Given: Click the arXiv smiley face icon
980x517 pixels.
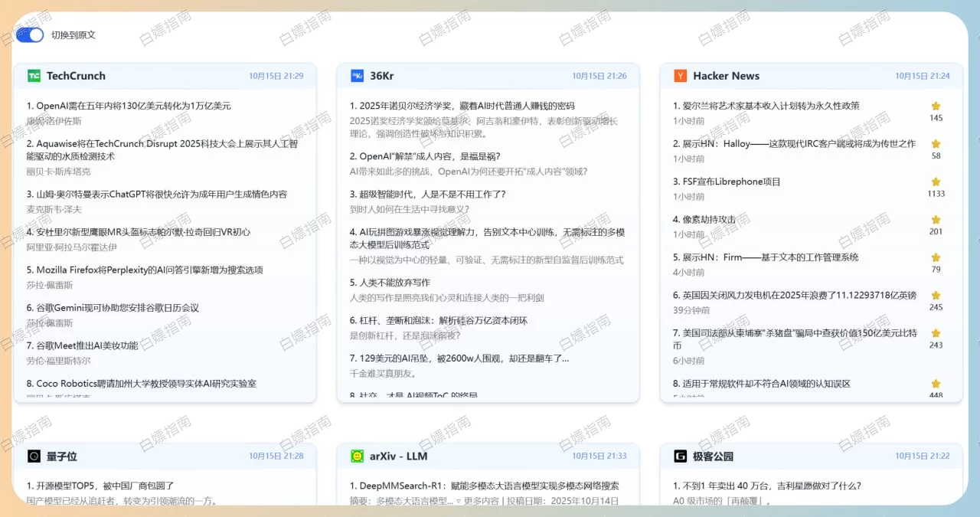Looking at the screenshot, I should tap(357, 456).
